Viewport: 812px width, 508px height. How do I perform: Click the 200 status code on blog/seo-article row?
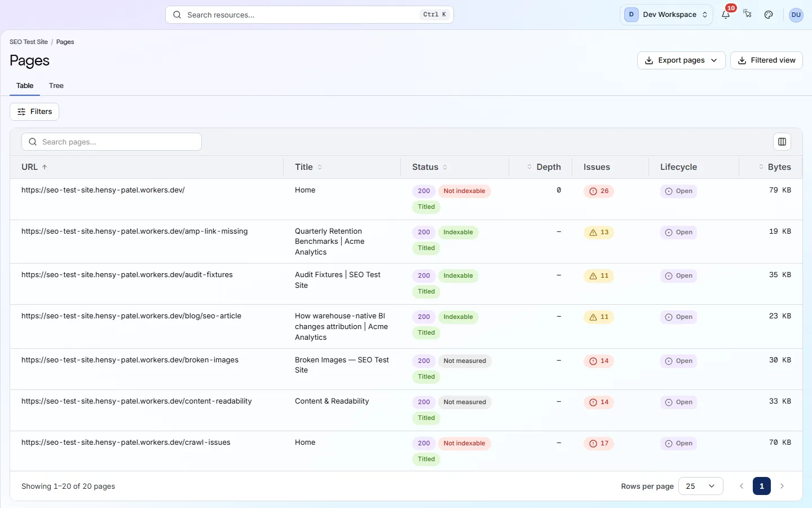[424, 317]
